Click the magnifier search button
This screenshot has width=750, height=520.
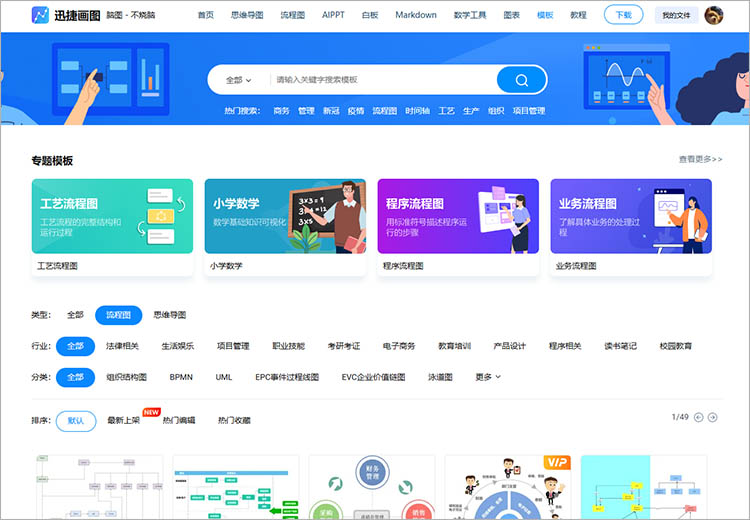(521, 80)
